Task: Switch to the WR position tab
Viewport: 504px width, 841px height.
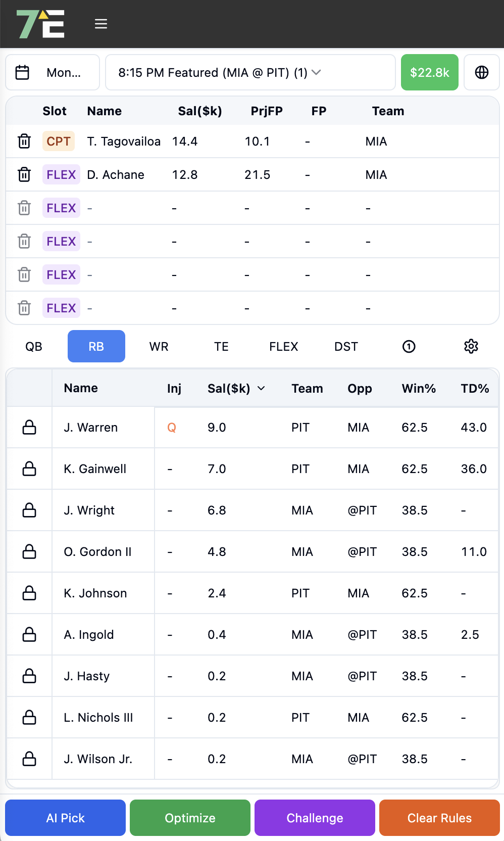Action: (x=159, y=346)
